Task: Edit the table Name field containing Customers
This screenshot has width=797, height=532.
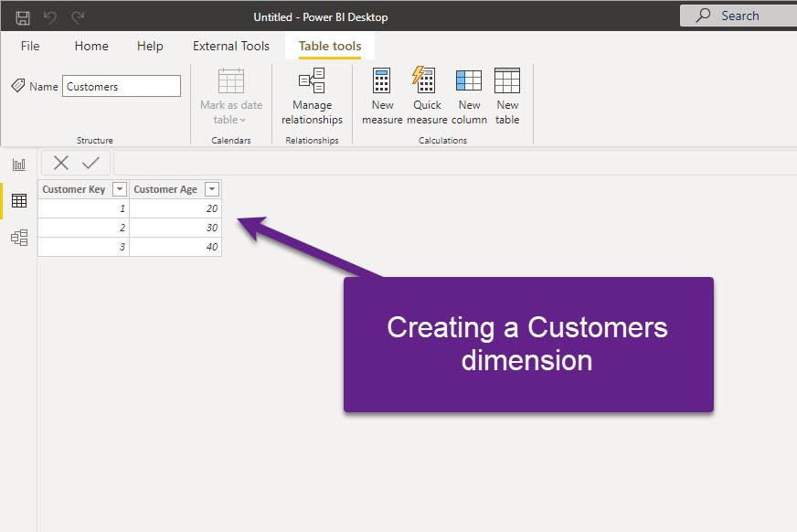Action: coord(122,86)
